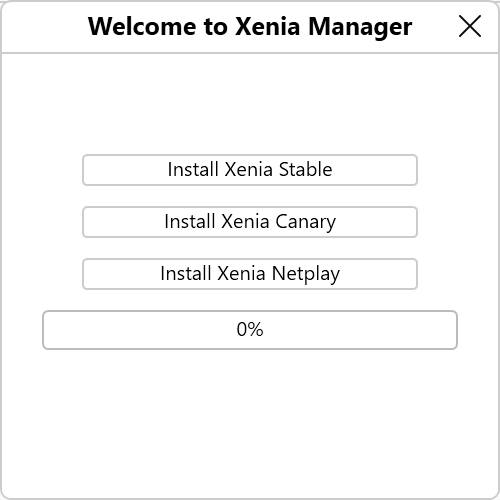The width and height of the screenshot is (500, 500).
Task: Click the percent sign in the progress bar
Action: click(x=256, y=329)
